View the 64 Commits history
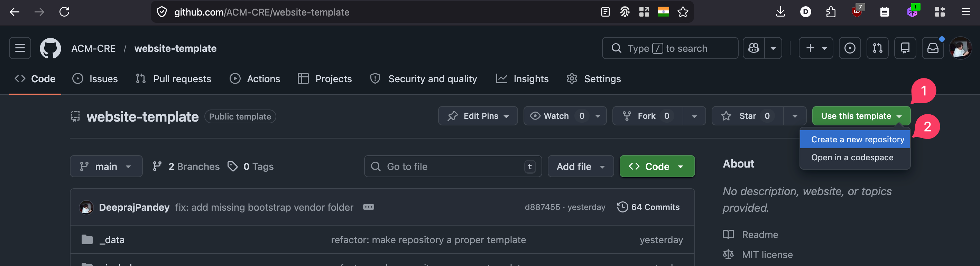Screen dimensions: 980x266 pos(648,207)
